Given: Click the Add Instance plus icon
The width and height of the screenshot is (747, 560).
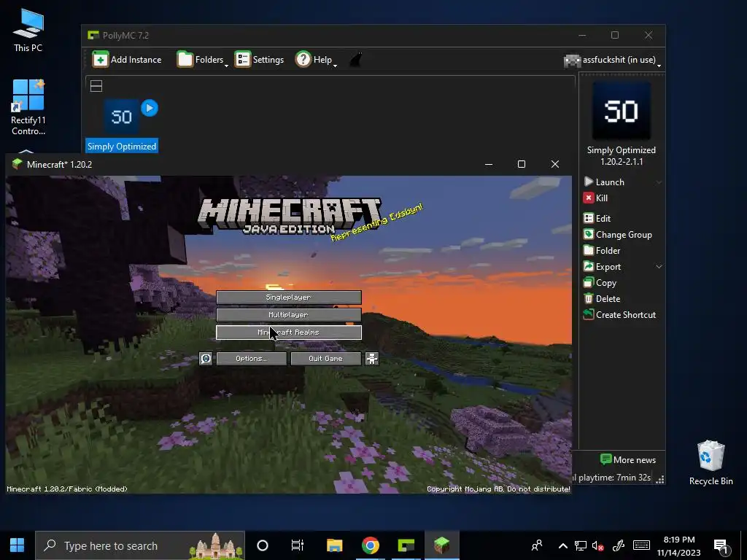Looking at the screenshot, I should [x=101, y=60].
